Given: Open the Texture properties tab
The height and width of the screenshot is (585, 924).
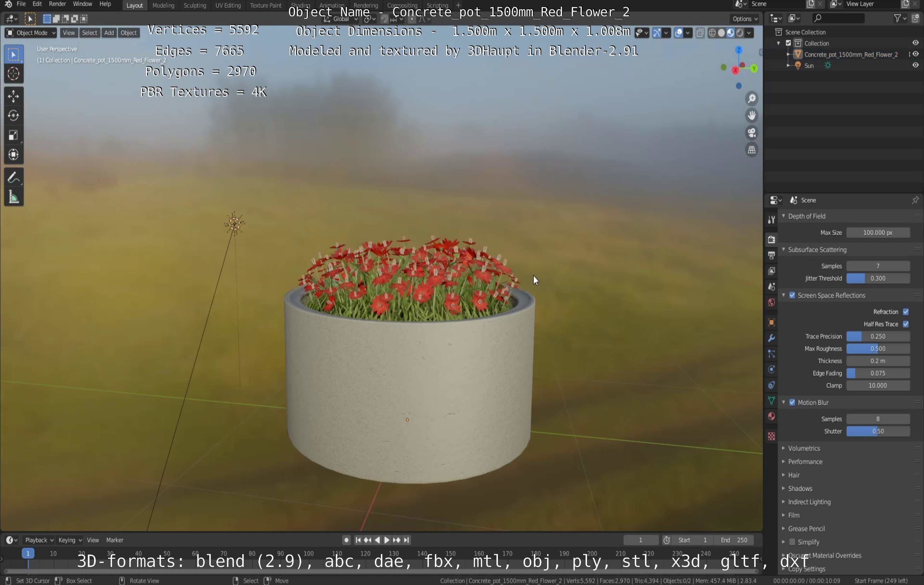Looking at the screenshot, I should coord(771,436).
